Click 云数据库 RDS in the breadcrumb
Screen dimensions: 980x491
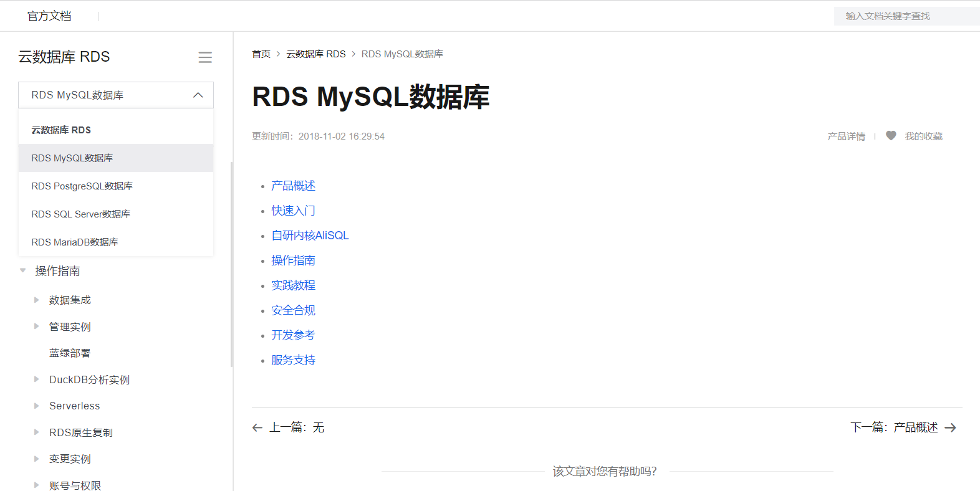[316, 54]
